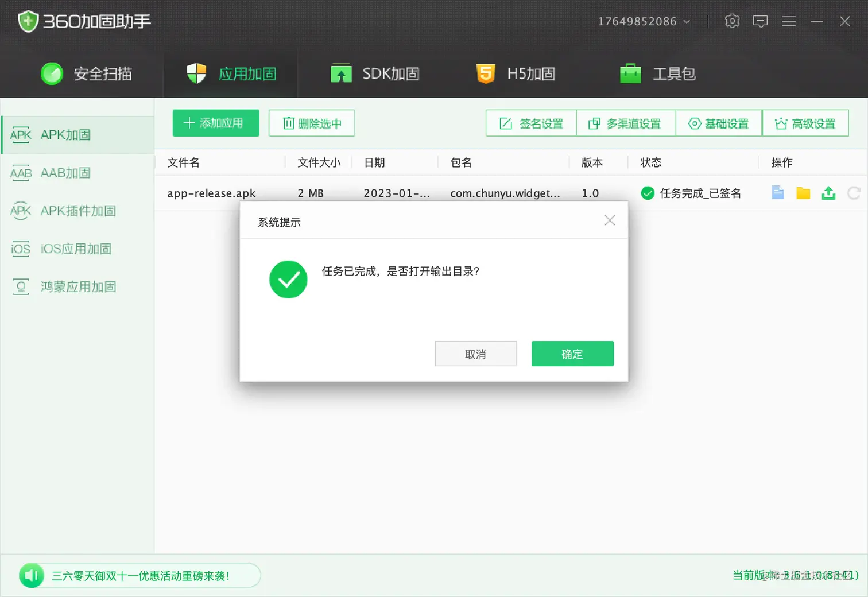The height and width of the screenshot is (597, 868).
Task: View log document icon for app-release.apk
Action: coord(778,193)
